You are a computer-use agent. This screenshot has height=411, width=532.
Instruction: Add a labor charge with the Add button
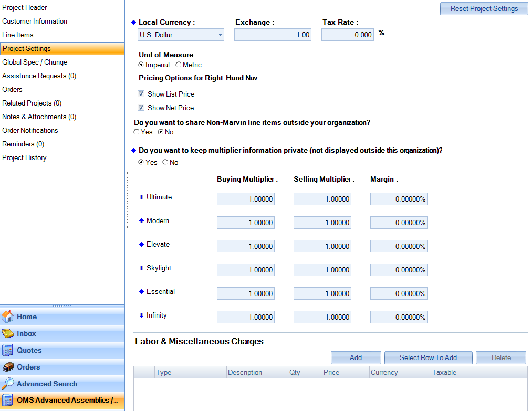[356, 357]
